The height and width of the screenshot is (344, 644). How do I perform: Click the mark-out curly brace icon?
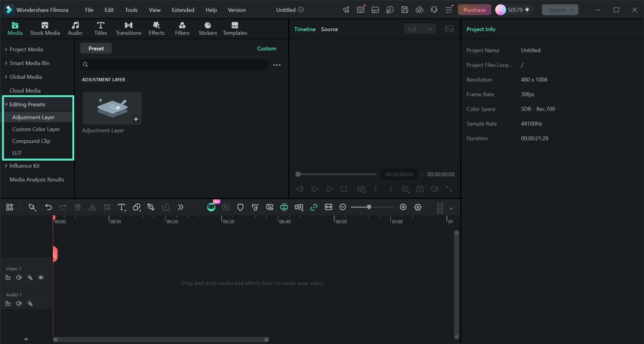[x=390, y=189]
